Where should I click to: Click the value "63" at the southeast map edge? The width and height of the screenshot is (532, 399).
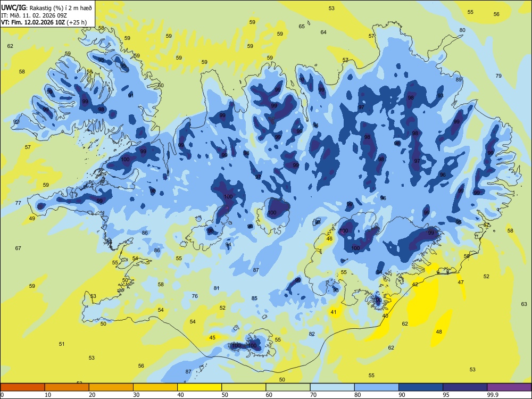pos(524,304)
